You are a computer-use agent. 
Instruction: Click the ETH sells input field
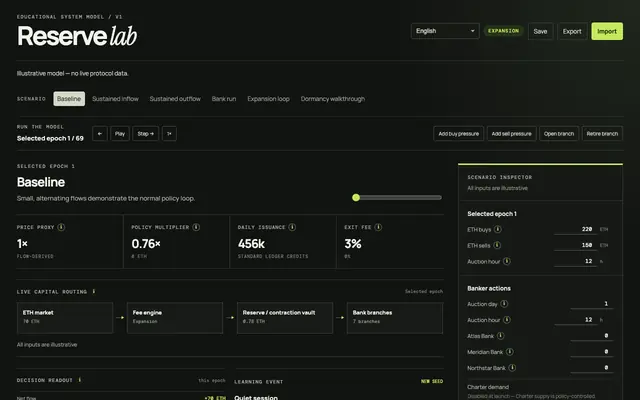[575, 245]
